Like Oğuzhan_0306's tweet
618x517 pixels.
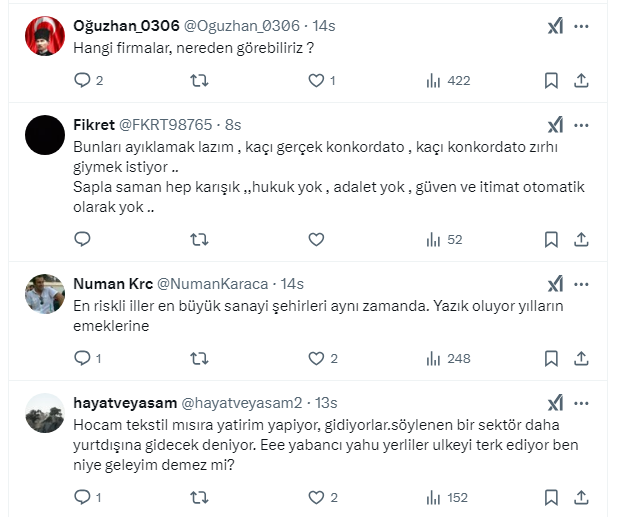pyautogui.click(x=316, y=81)
